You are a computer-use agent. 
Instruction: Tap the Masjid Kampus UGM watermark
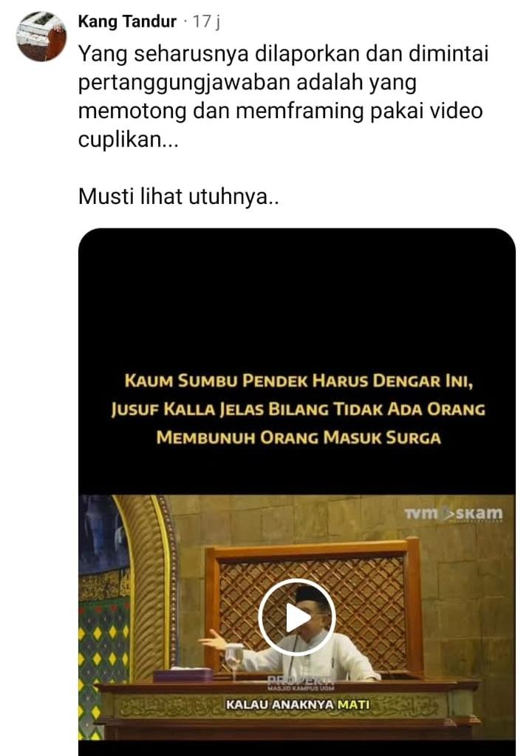tap(301, 684)
